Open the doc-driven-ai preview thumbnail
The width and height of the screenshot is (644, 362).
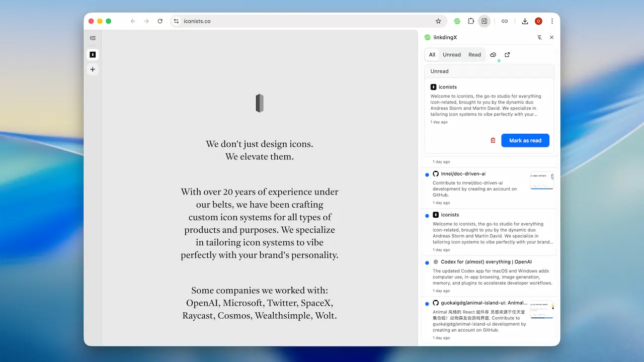[542, 181]
